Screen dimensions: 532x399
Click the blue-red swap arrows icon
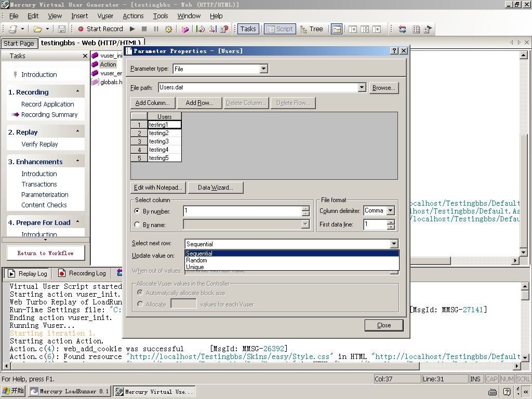point(403,29)
